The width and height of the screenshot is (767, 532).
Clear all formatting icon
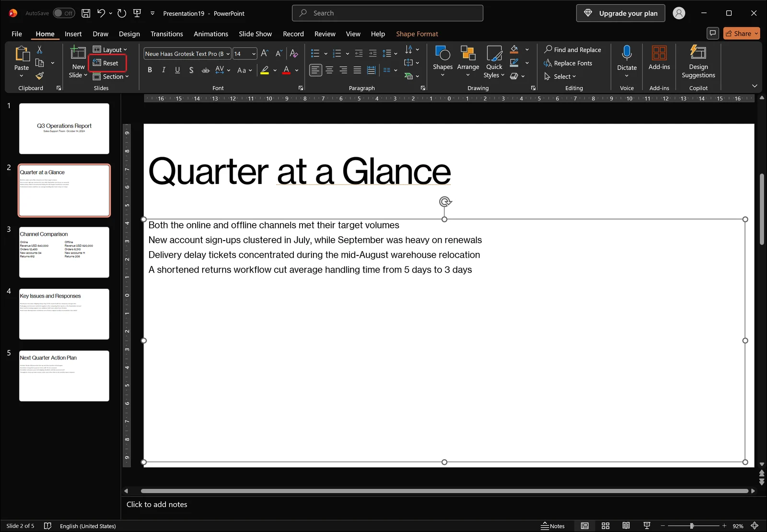point(294,54)
